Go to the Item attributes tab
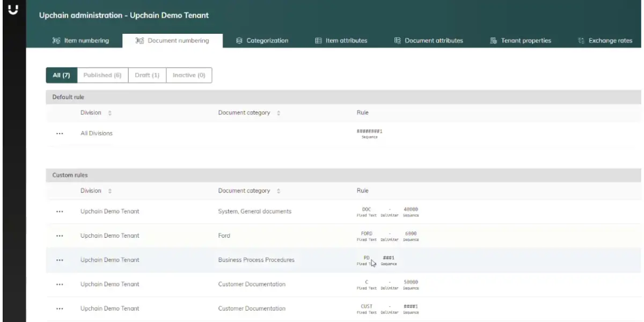The height and width of the screenshot is (322, 644). click(x=341, y=41)
